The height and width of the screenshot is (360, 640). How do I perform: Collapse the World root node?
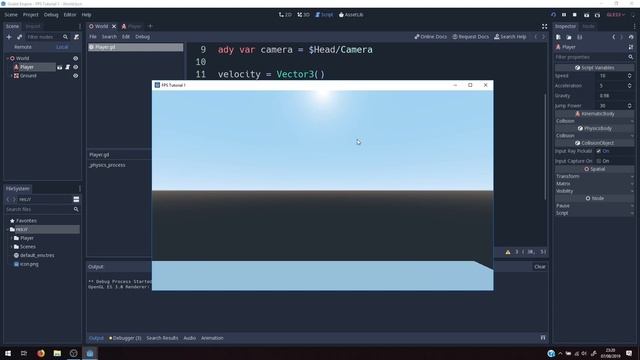(x=7, y=58)
